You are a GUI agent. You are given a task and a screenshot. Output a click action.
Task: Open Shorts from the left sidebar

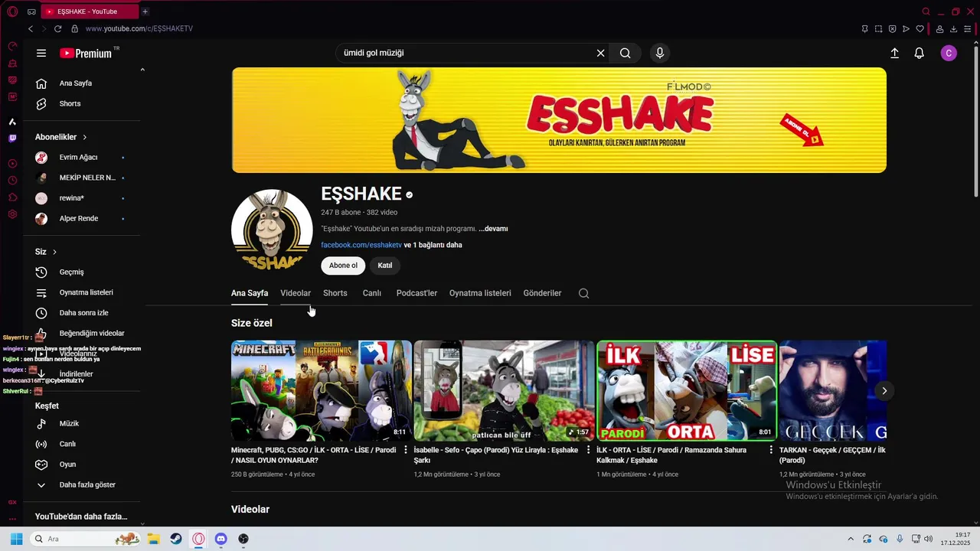point(82,103)
